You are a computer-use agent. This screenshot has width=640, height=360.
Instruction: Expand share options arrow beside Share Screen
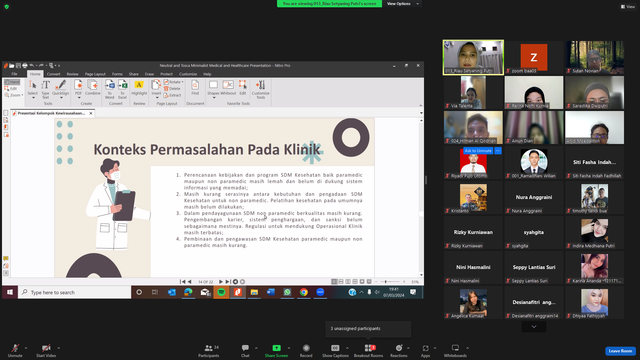click(x=289, y=348)
